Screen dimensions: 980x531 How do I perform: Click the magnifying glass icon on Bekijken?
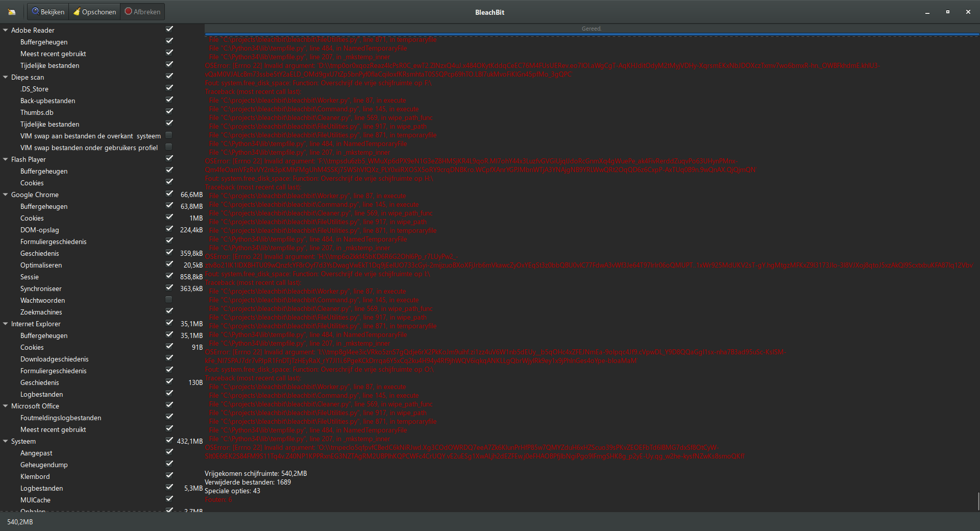[35, 11]
